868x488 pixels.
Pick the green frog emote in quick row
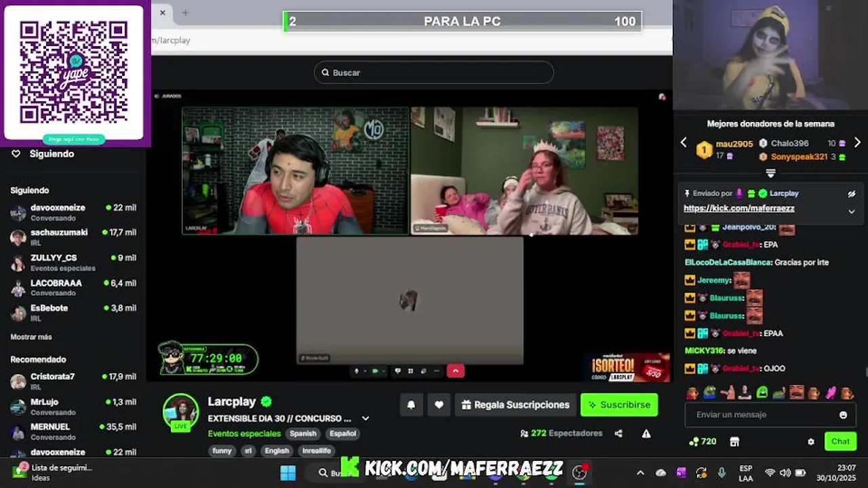(x=709, y=392)
